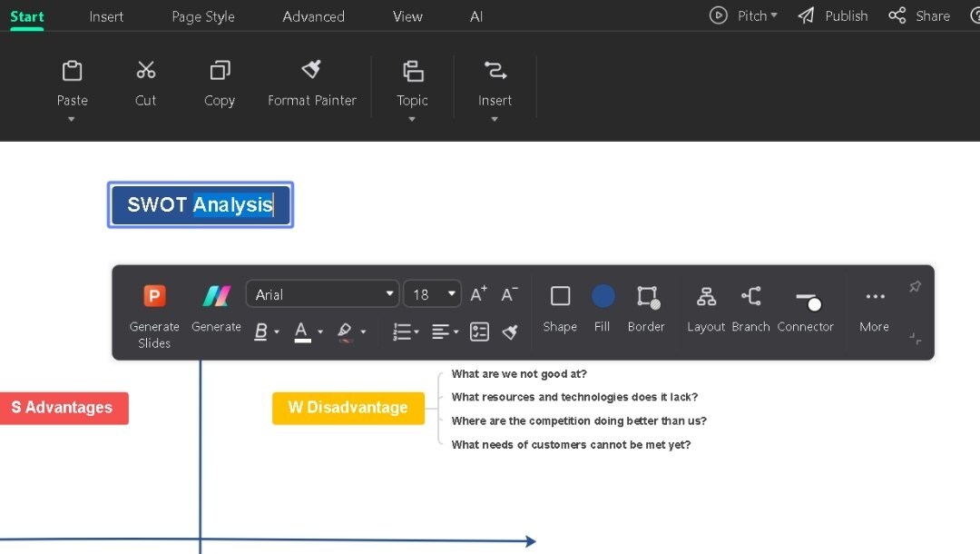
Task: Click the font color A icon
Action: pyautogui.click(x=302, y=331)
